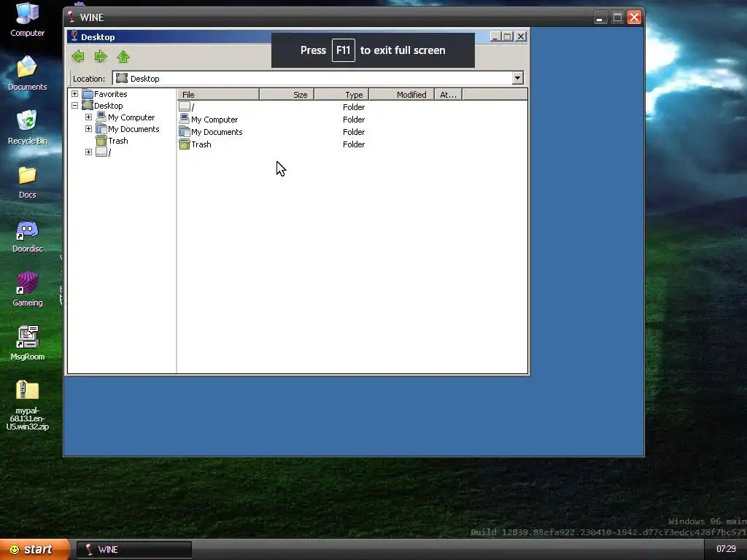This screenshot has width=747, height=560.
Task: Click the Documents desktop icon
Action: (27, 74)
